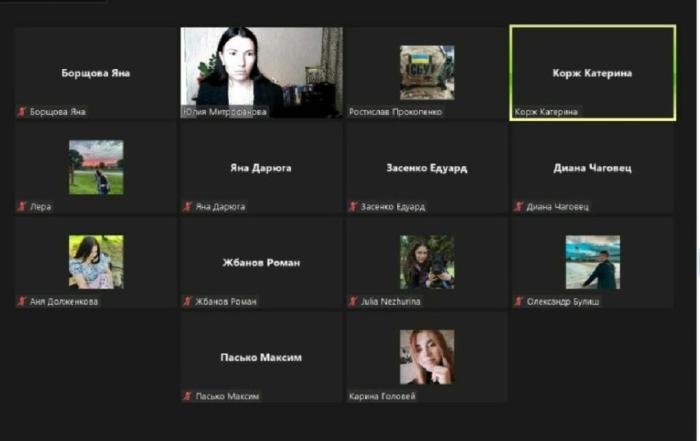Click the Корж Катерина name label at tile bottom
Viewport: 700px width, 441px height.
(x=546, y=112)
